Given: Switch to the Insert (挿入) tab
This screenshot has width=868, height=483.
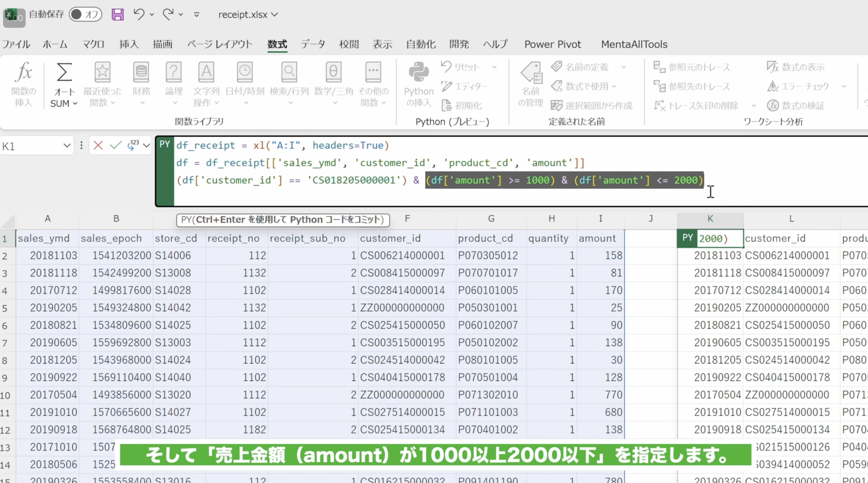Looking at the screenshot, I should pyautogui.click(x=129, y=44).
